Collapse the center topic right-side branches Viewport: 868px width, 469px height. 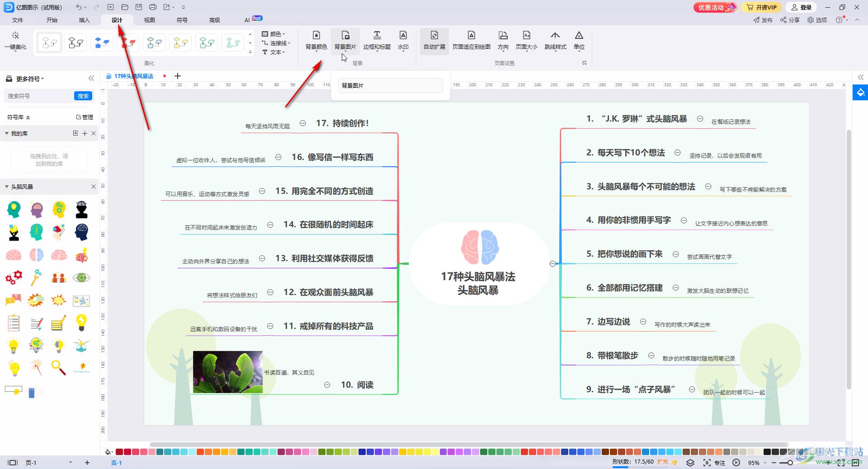coord(552,263)
